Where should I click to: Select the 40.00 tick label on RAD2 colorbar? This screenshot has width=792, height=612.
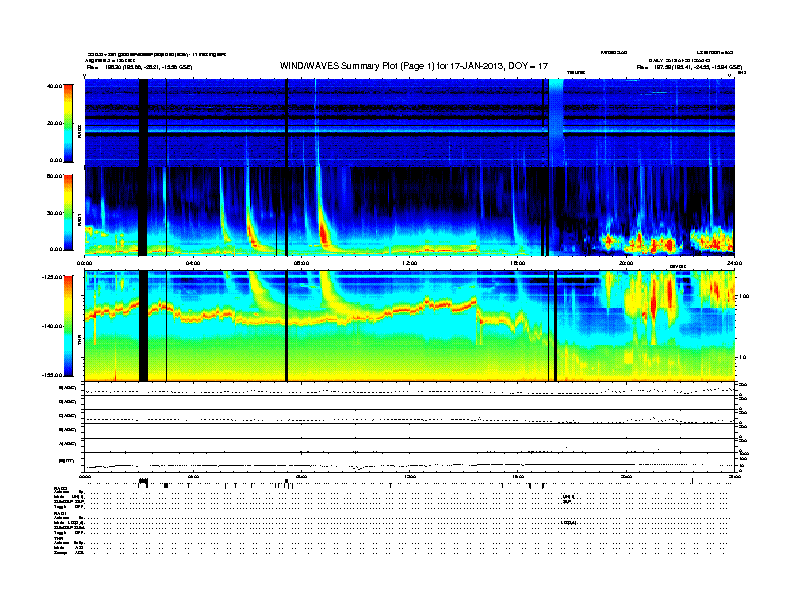coord(55,86)
